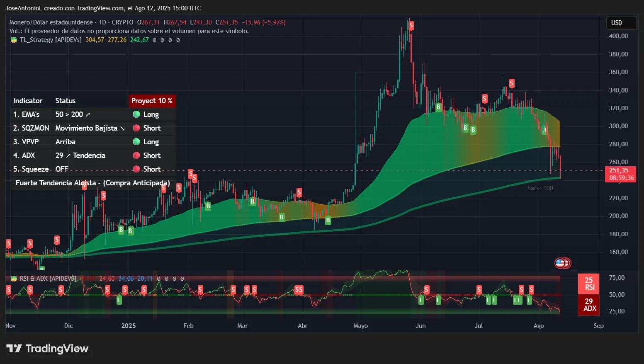Toggle the red Short status dot for Squeeze
This screenshot has width=644, height=364.
136,169
